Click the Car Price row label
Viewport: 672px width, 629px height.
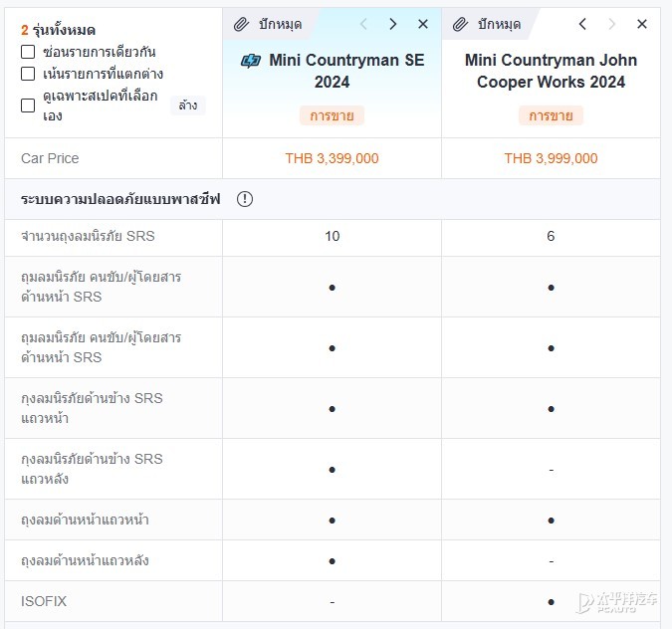coord(50,158)
